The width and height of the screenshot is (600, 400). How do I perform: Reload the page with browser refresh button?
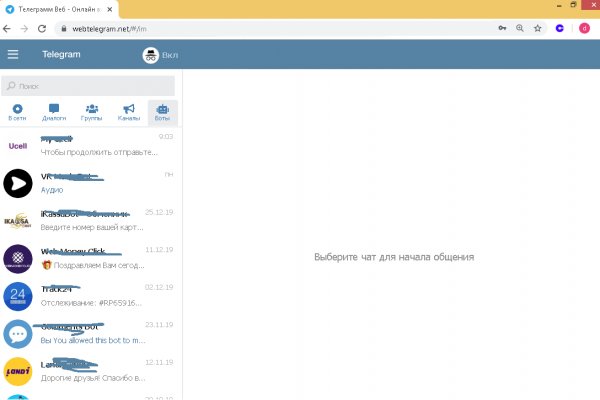tap(40, 28)
